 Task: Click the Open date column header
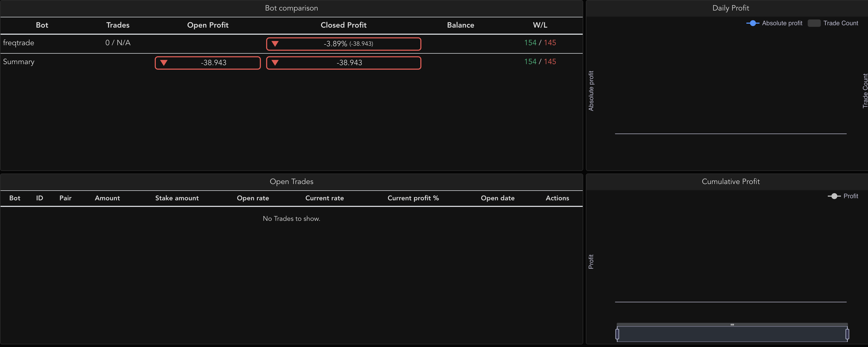pos(498,198)
